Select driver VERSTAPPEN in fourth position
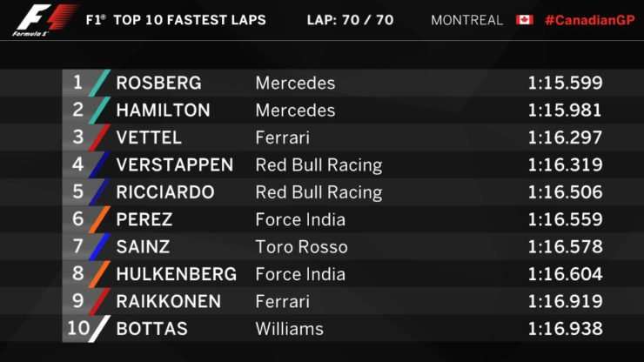 pyautogui.click(x=175, y=164)
